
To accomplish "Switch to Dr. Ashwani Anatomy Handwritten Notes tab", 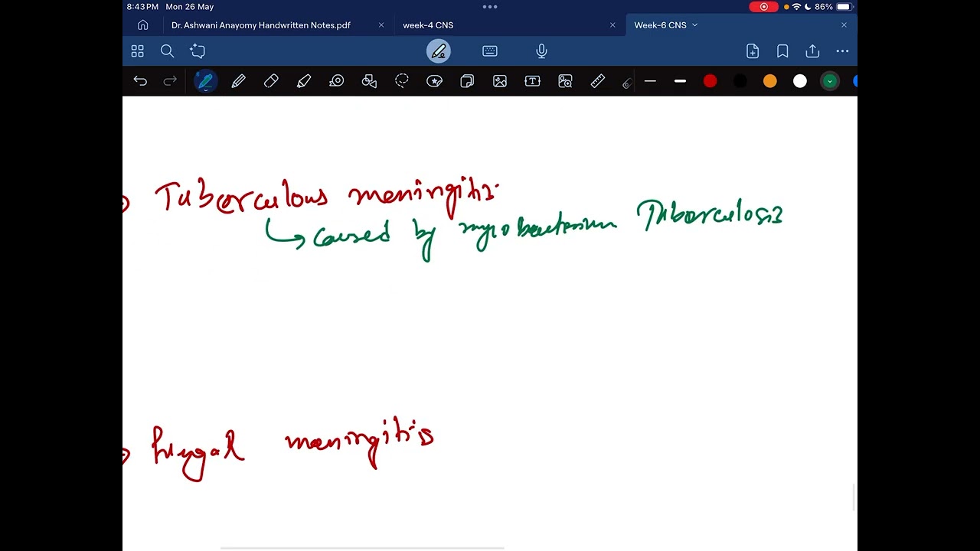I will point(261,25).
